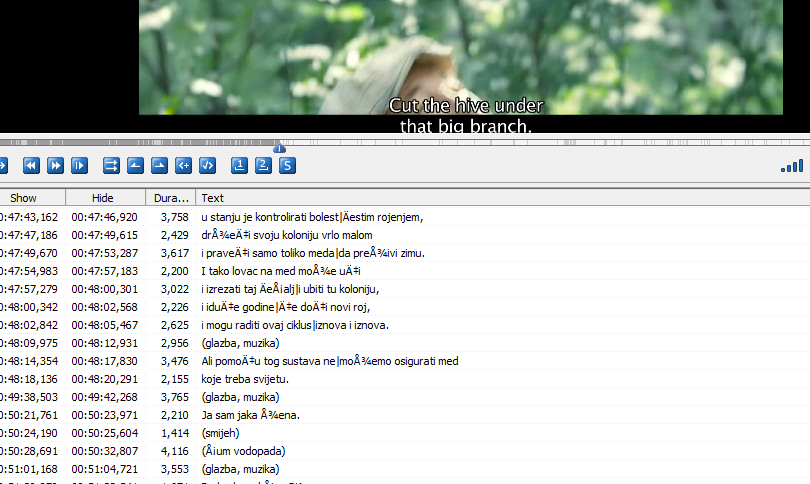Click duration value 2,956
The height and width of the screenshot is (484, 810).
click(175, 344)
